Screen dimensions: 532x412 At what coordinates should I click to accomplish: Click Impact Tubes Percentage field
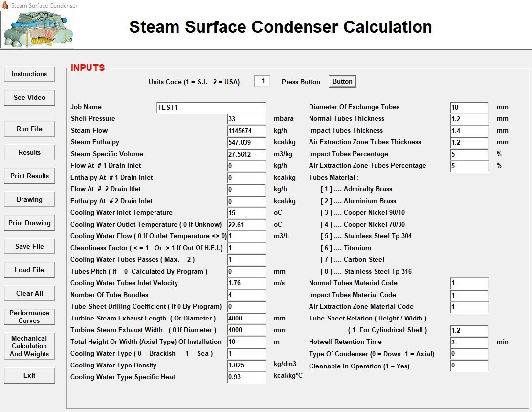point(469,154)
